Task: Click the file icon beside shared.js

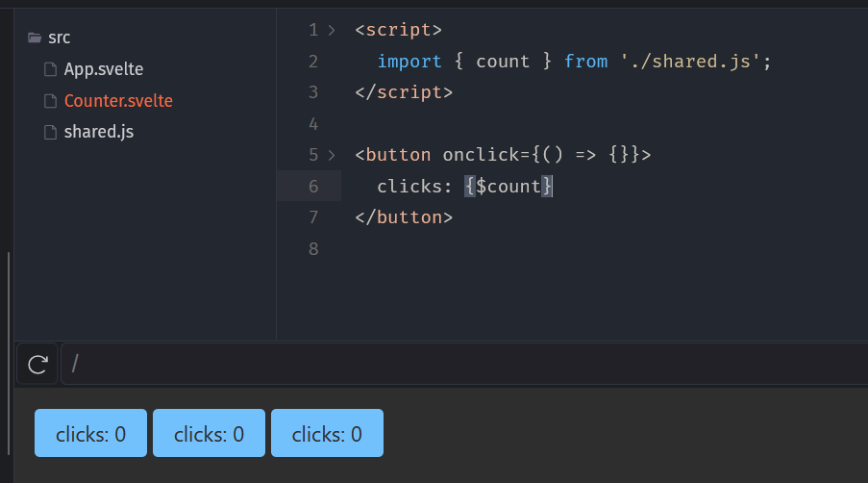Action: [x=51, y=132]
